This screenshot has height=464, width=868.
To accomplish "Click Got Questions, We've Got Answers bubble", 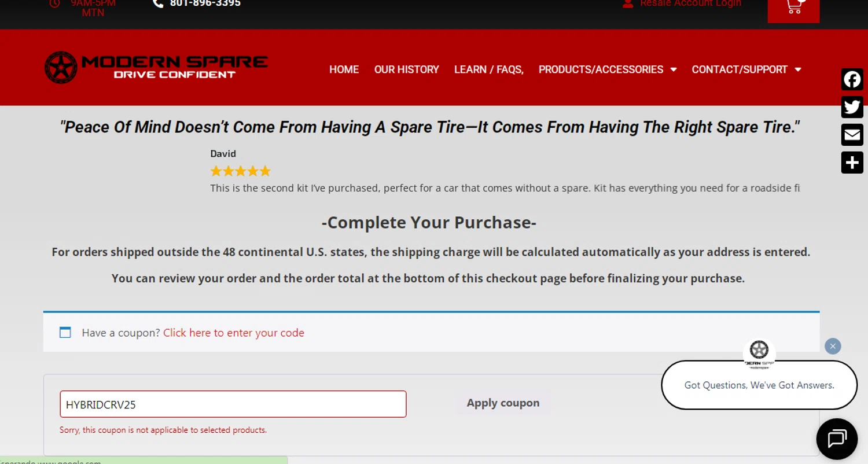I will pos(759,385).
